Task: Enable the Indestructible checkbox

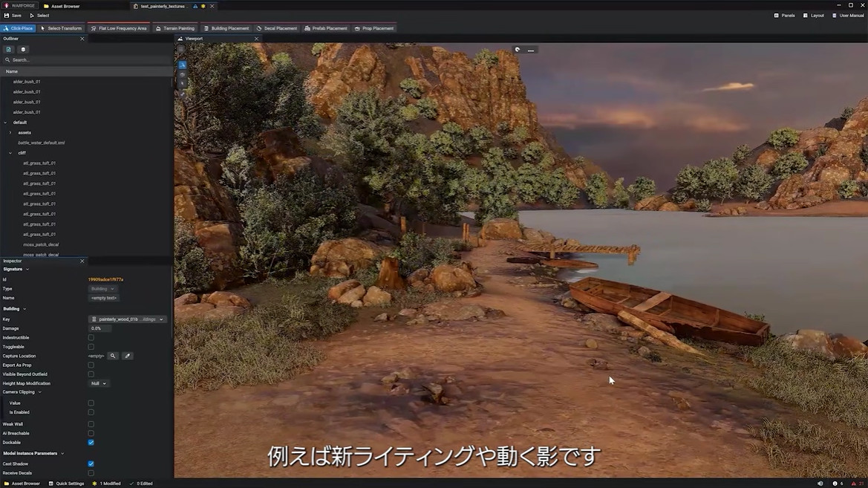Action: (91, 338)
